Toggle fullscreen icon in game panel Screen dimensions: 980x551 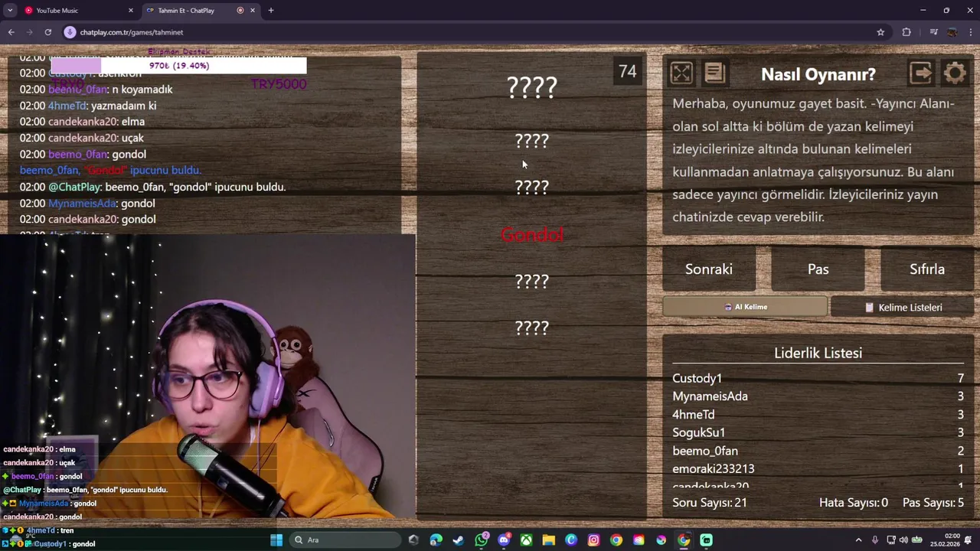(681, 73)
